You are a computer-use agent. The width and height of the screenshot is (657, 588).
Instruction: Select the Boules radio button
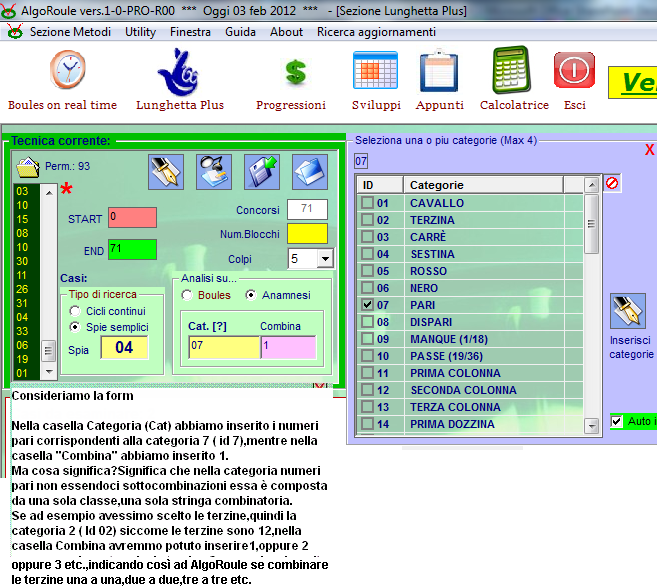[187, 295]
